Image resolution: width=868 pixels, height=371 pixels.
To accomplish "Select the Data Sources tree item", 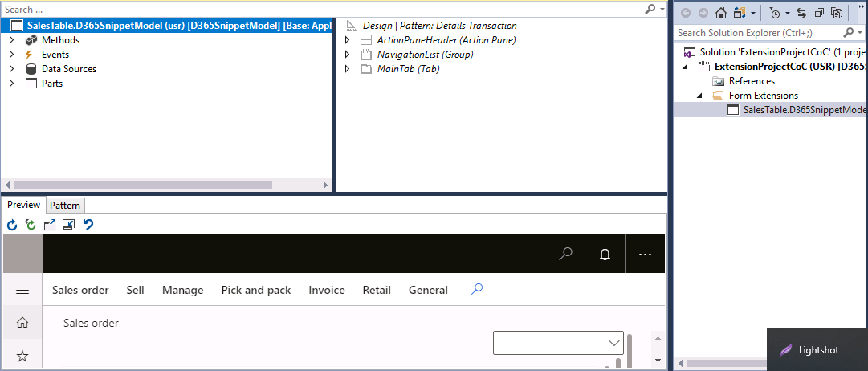I will tap(68, 69).
